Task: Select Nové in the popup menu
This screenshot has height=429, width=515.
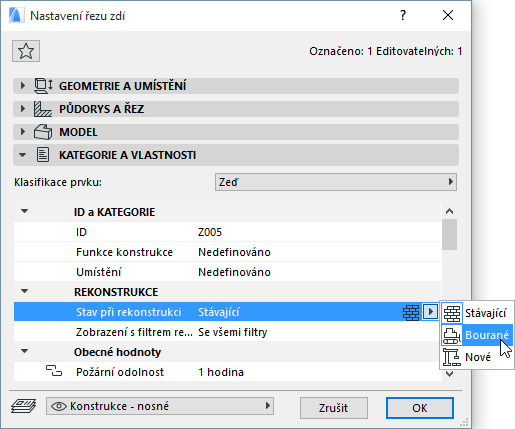Action: (x=477, y=357)
